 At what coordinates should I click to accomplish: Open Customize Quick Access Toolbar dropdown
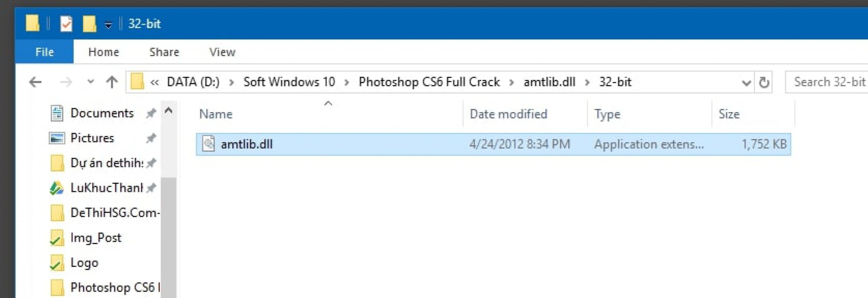[x=108, y=25]
